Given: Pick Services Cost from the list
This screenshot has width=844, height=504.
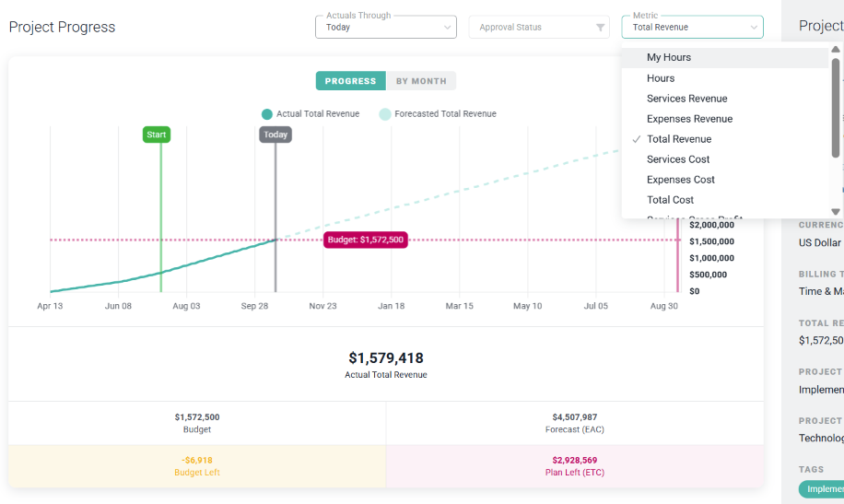Looking at the screenshot, I should pyautogui.click(x=724, y=159).
